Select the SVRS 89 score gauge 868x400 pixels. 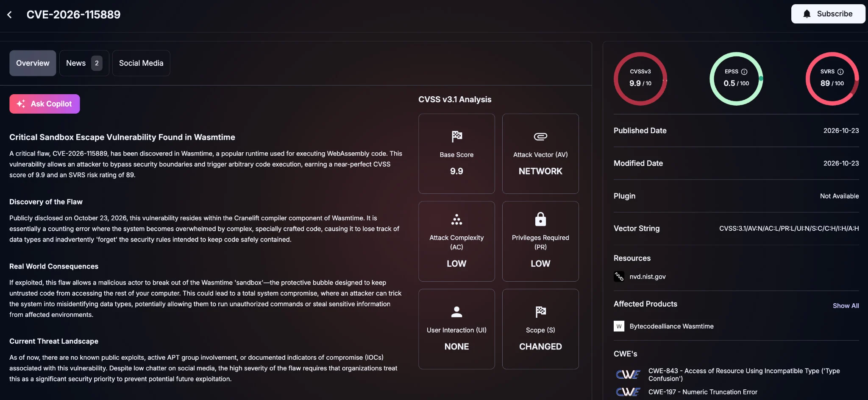click(832, 78)
